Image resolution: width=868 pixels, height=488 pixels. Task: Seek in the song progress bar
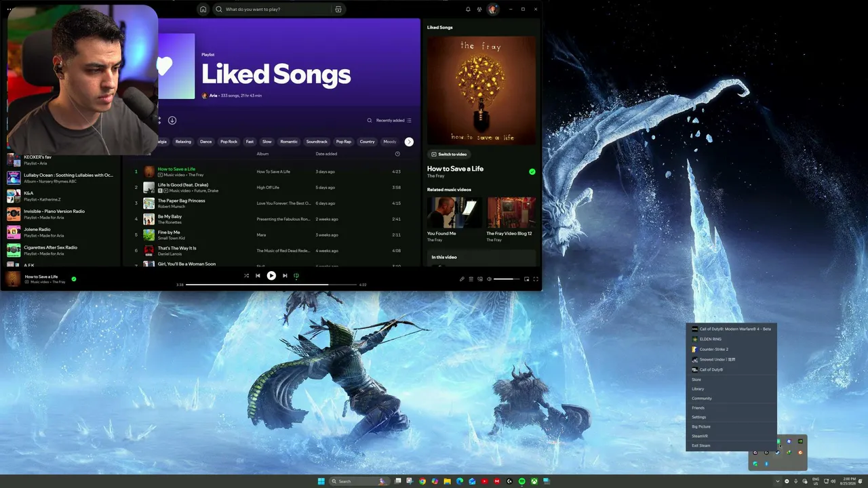coord(271,285)
